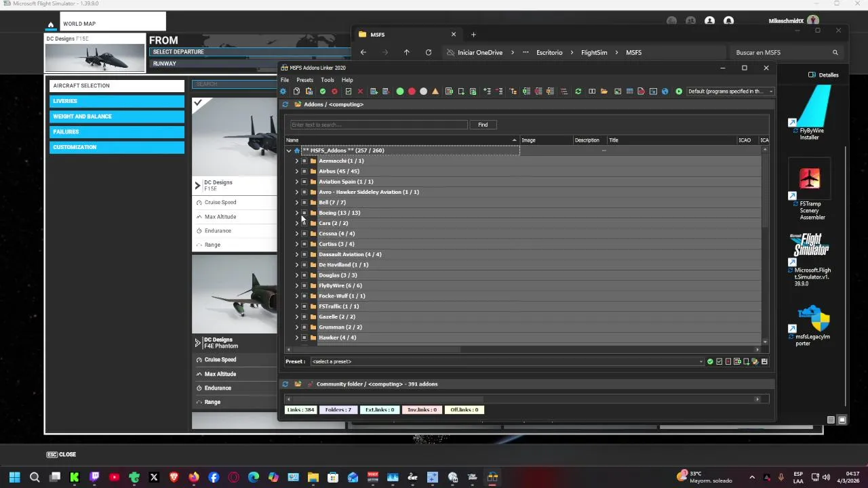This screenshot has width=868, height=488.
Task: Click the green refresh arrows toolbar icon
Action: point(578,91)
